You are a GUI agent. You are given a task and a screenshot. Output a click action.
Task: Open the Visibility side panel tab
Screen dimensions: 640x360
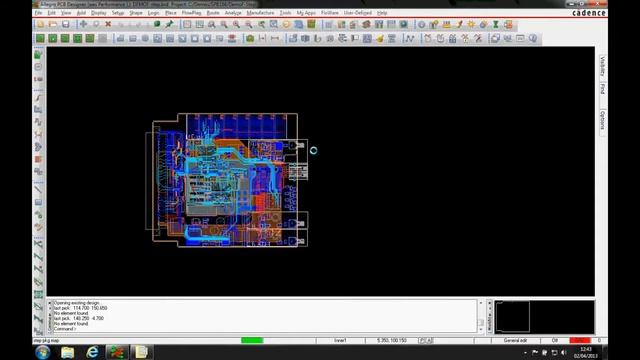click(x=602, y=66)
